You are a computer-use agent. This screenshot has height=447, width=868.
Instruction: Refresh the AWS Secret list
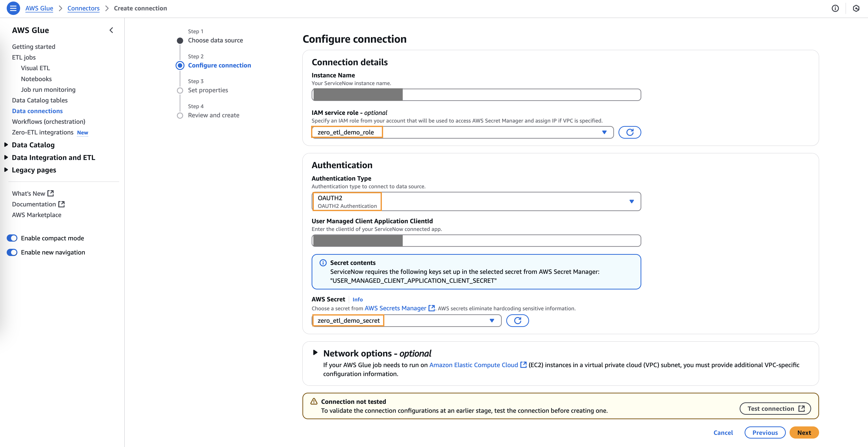click(517, 320)
